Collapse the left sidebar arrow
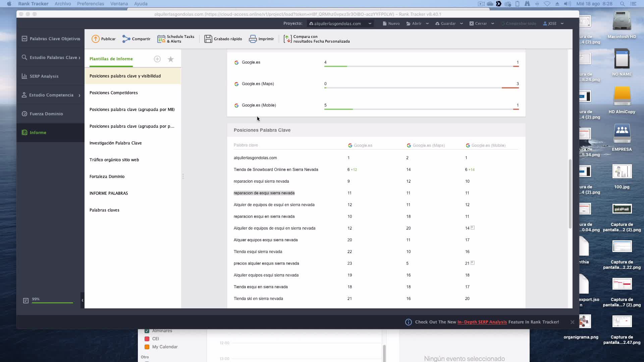The height and width of the screenshot is (362, 644). pyautogui.click(x=82, y=300)
